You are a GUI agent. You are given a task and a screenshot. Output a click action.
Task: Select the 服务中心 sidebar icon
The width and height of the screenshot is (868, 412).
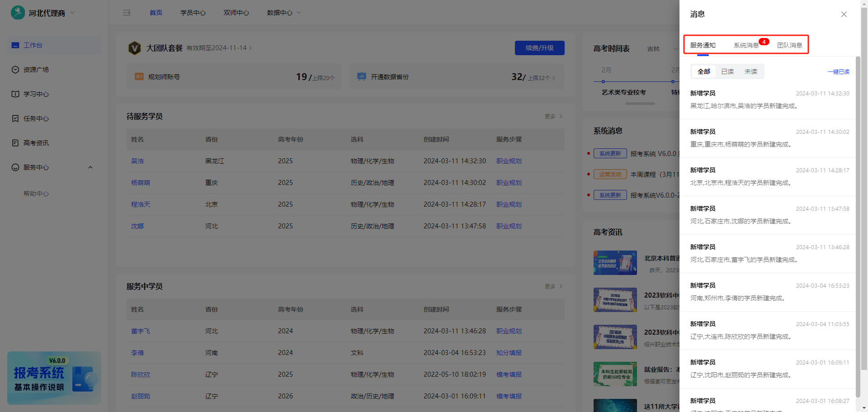coord(15,167)
